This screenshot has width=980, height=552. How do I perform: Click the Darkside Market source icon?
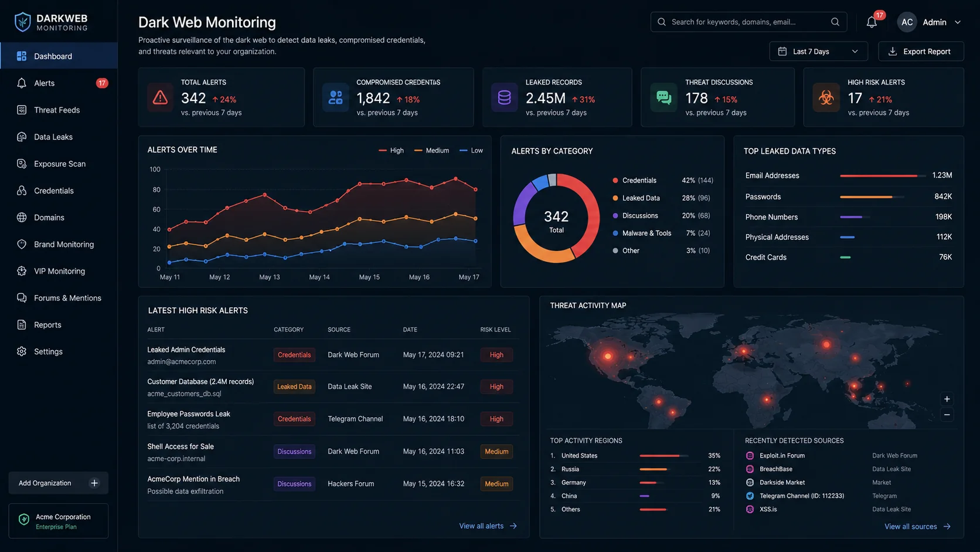750,483
